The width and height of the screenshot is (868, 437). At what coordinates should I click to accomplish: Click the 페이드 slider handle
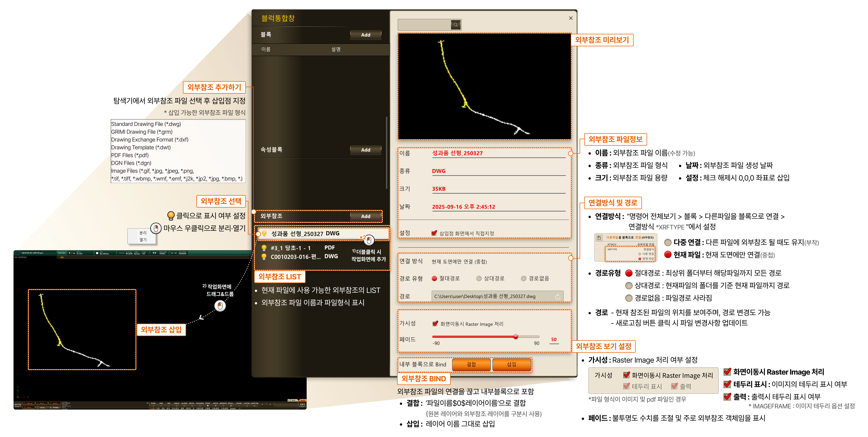point(516,337)
